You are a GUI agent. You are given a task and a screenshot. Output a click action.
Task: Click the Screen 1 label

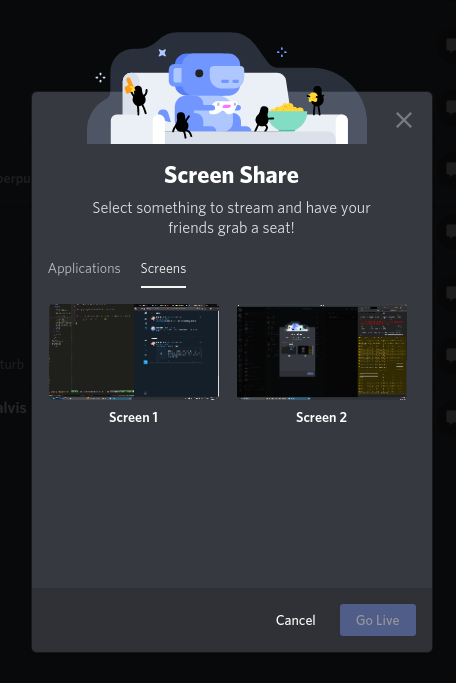(133, 417)
